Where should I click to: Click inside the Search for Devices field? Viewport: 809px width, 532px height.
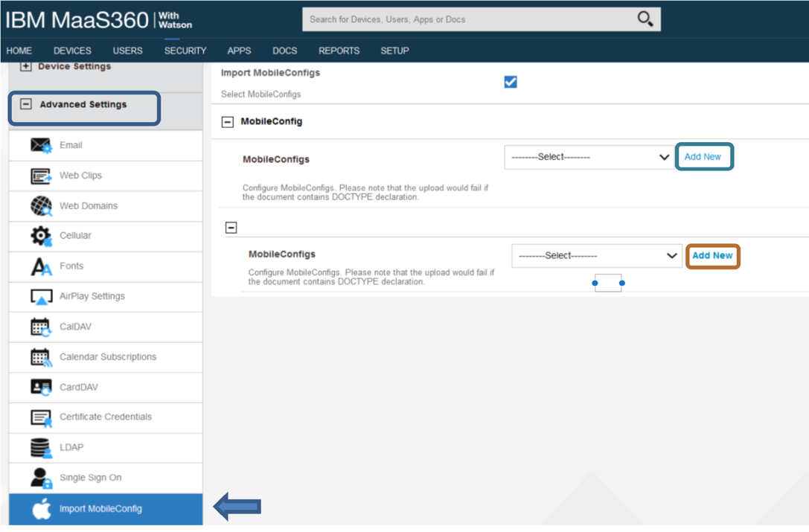click(x=461, y=19)
